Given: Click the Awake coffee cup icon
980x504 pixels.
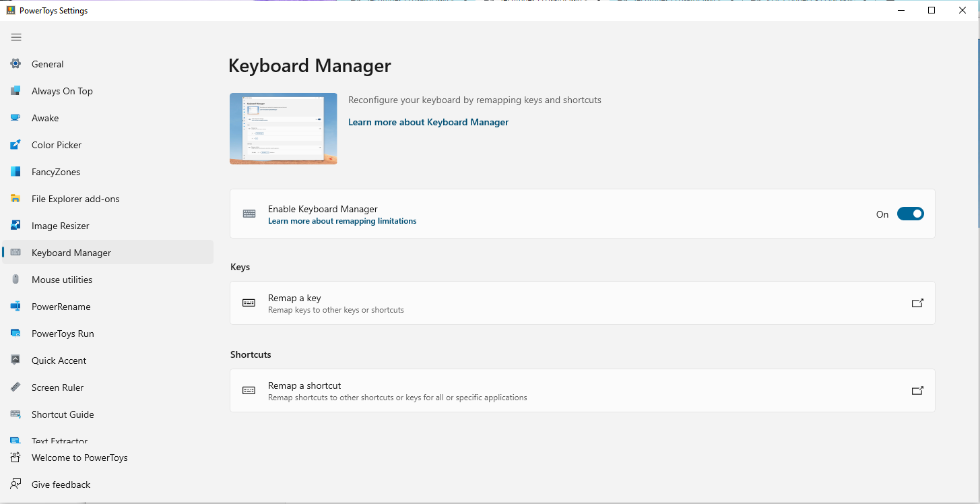Looking at the screenshot, I should 15,118.
